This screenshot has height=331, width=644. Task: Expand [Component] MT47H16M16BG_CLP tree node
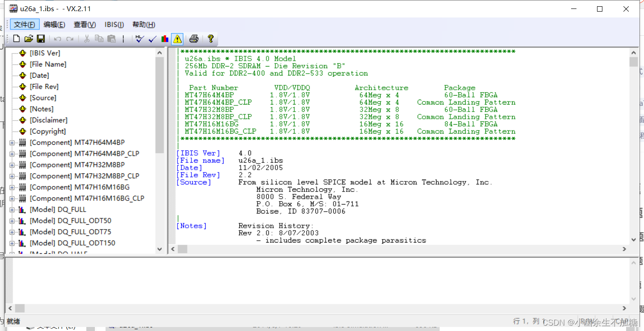coord(12,199)
